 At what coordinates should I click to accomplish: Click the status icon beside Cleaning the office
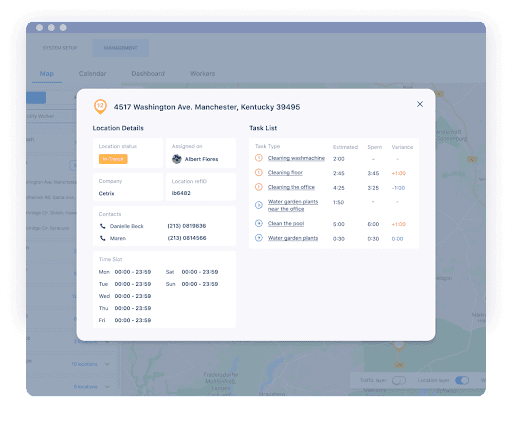pos(259,187)
